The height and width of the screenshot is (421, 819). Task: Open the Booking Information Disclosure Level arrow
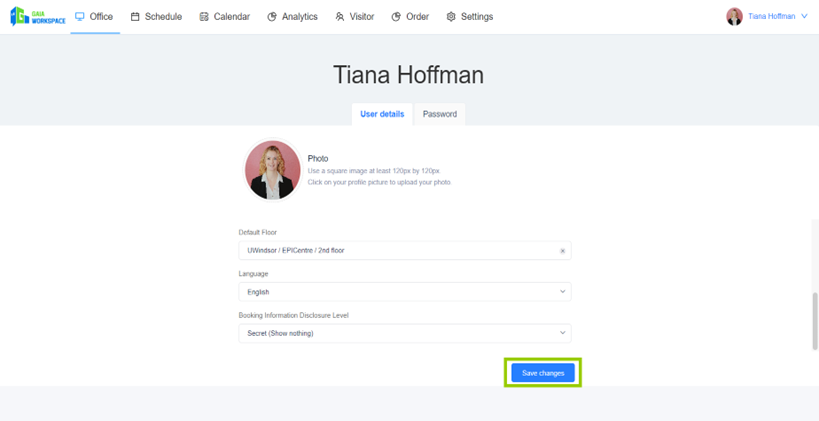pos(563,333)
